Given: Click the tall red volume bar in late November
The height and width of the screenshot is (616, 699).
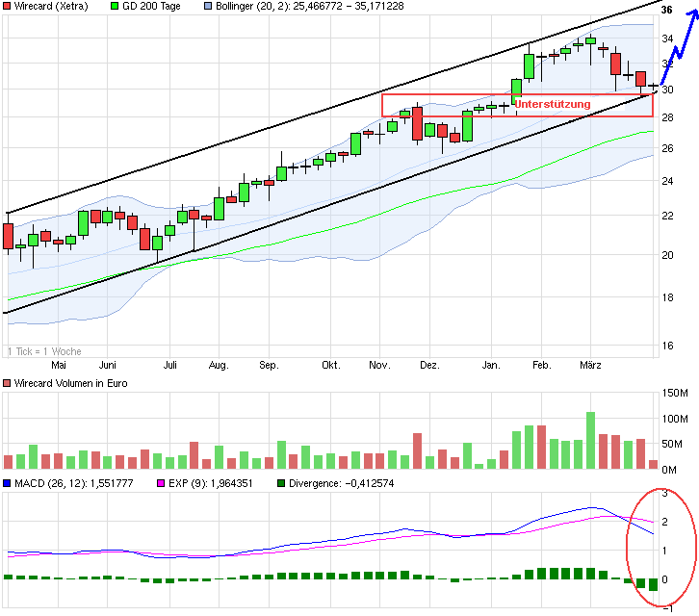Looking at the screenshot, I should 417,450.
